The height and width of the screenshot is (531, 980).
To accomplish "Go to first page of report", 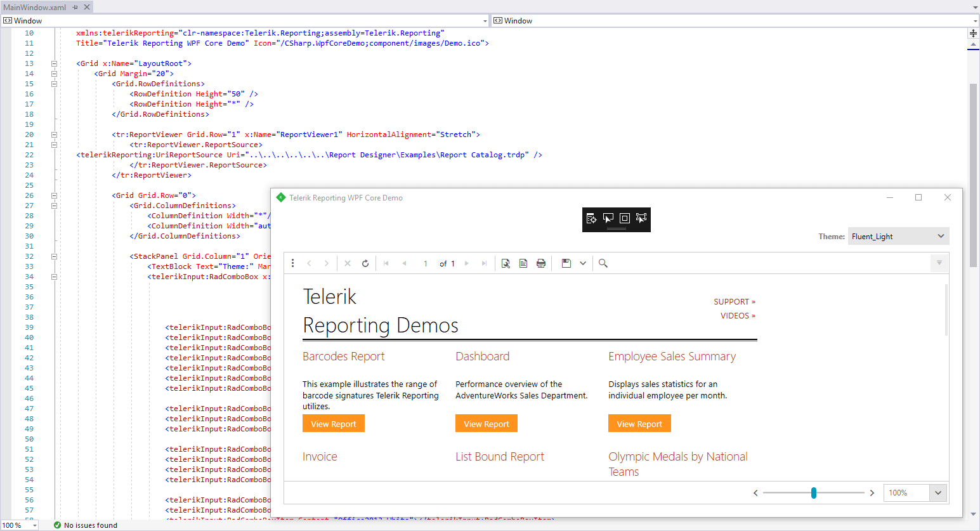I will [x=386, y=263].
